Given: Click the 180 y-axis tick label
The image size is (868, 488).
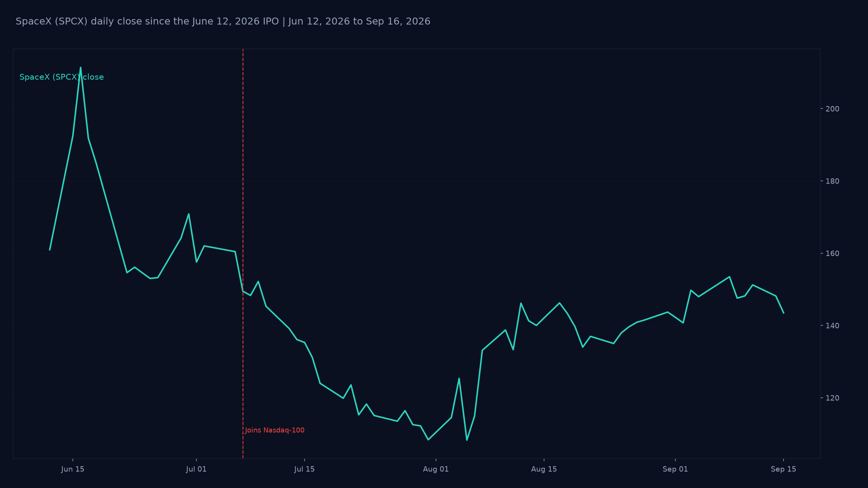Looking at the screenshot, I should [x=832, y=181].
